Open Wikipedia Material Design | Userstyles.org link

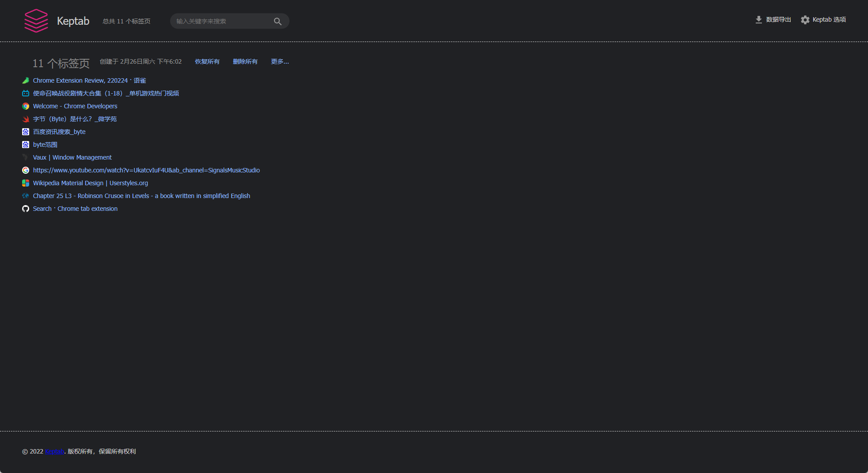[x=90, y=183]
